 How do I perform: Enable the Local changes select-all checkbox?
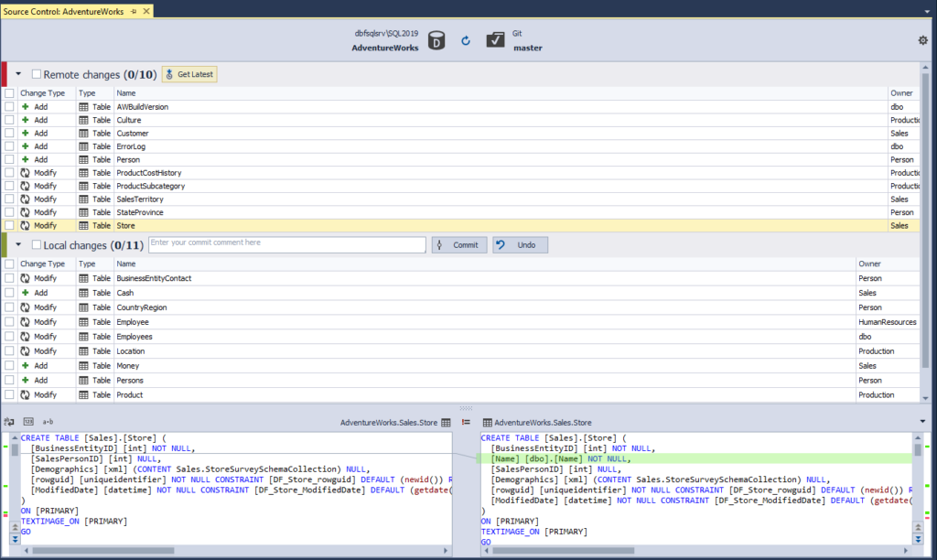pyautogui.click(x=37, y=244)
